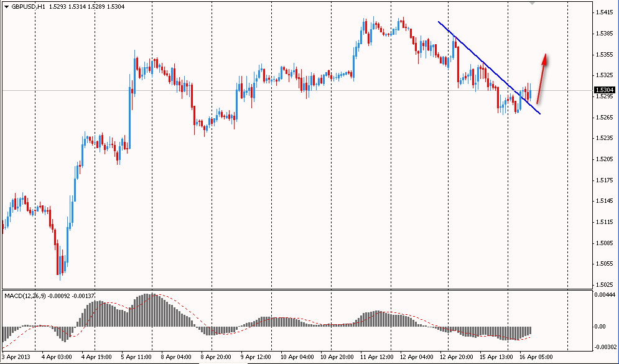Click the 1.5265 price axis label
Screen dimensions: 619x364
click(x=605, y=117)
